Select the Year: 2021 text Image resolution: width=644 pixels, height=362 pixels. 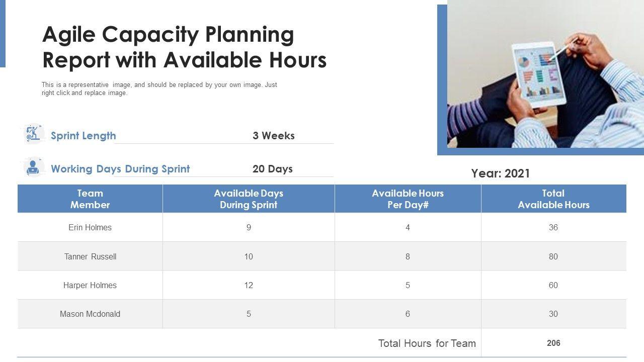pyautogui.click(x=501, y=174)
